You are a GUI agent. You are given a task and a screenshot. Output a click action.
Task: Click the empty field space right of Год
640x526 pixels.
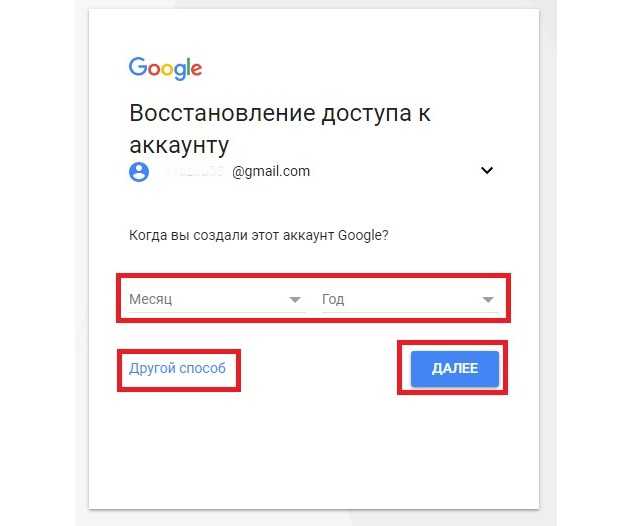412,299
